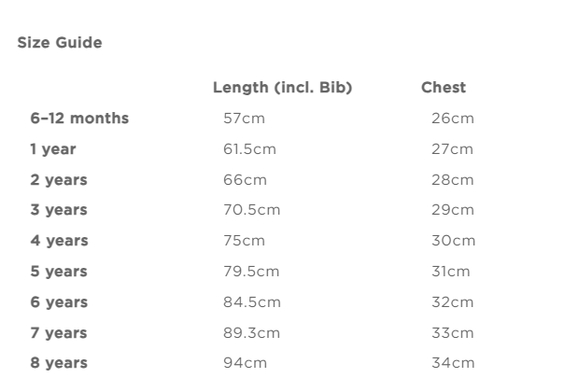Click the 34cm chest value
Viewport: 578px width, 392px height.
coord(453,363)
